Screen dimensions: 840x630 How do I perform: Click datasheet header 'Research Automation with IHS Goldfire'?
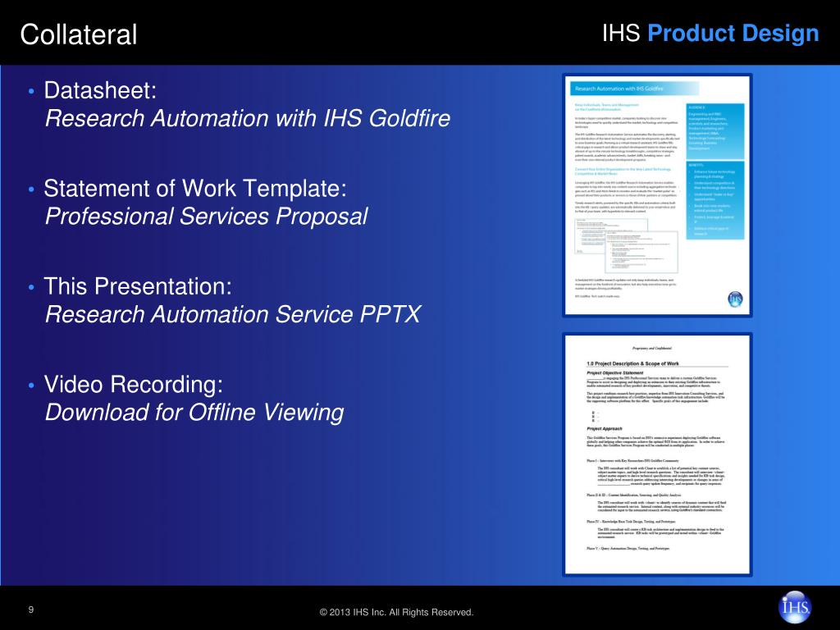pyautogui.click(x=619, y=89)
